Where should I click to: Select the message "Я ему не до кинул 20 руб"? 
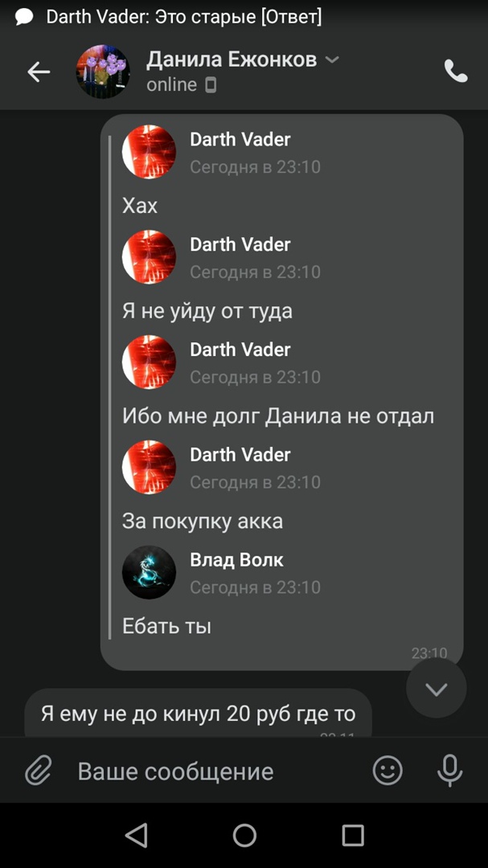tap(198, 714)
